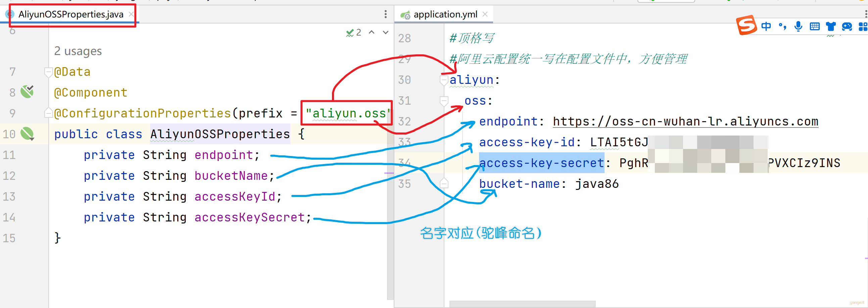Click the '2 usages' hint
868x308 pixels.
pyautogui.click(x=78, y=51)
